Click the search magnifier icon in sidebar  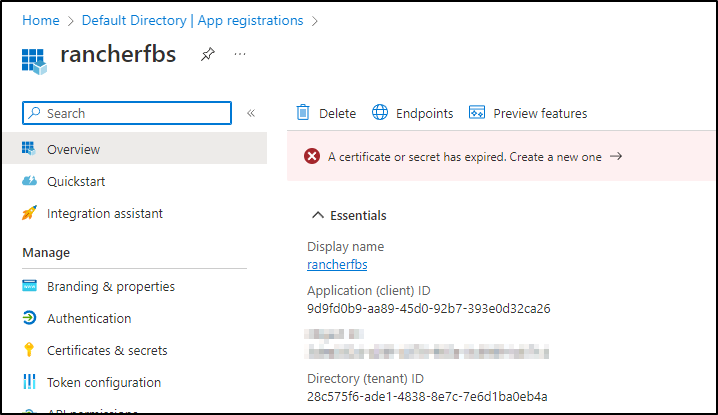[34, 113]
